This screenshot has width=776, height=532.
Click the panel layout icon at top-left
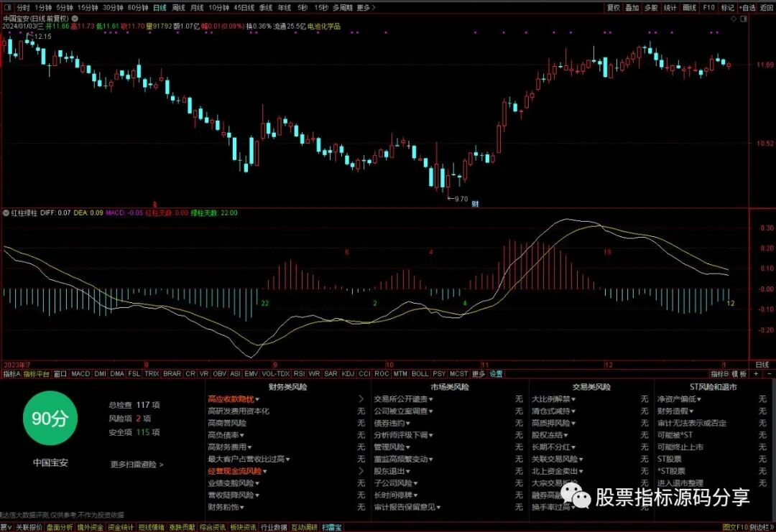coord(7,7)
